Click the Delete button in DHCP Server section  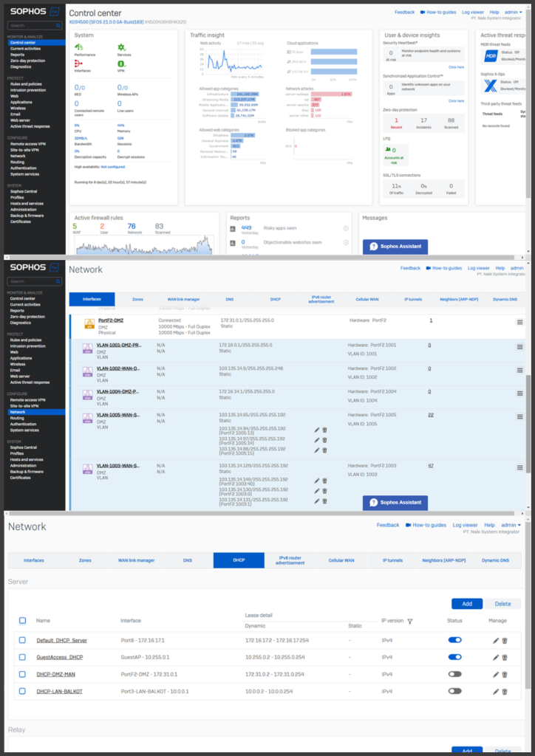click(x=502, y=604)
